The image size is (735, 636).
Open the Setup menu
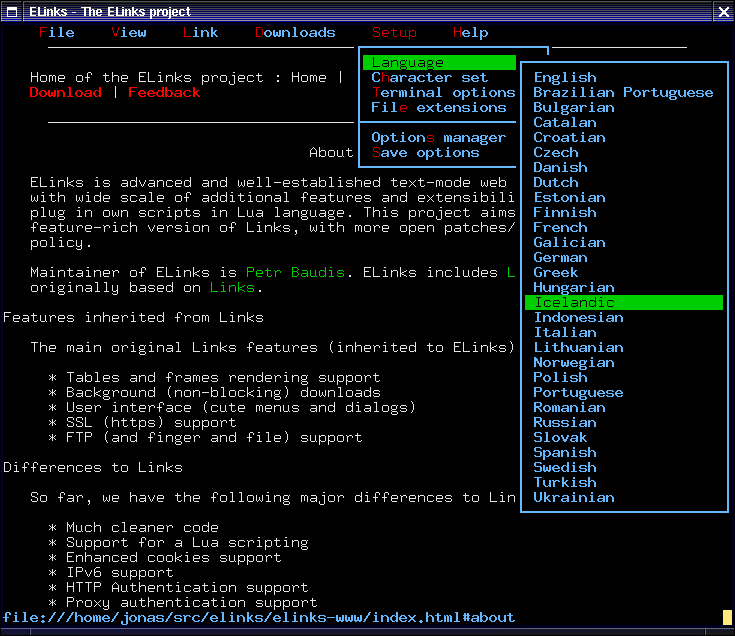394,32
